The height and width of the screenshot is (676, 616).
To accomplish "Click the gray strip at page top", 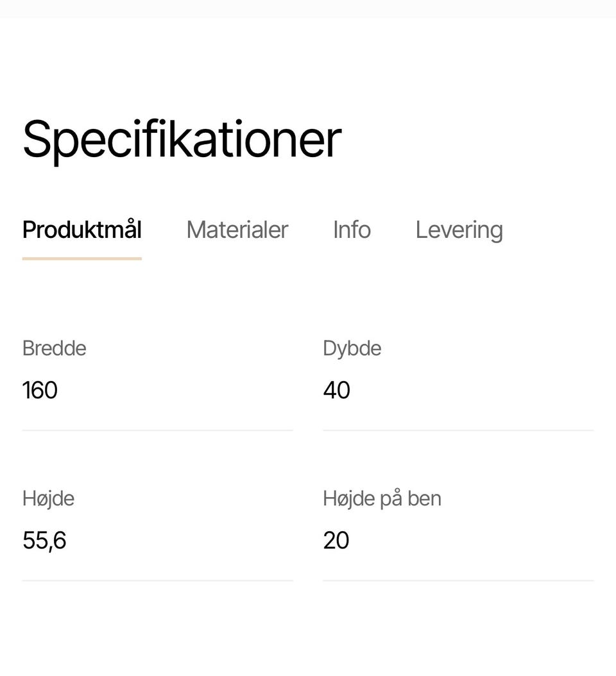I will (308, 8).
